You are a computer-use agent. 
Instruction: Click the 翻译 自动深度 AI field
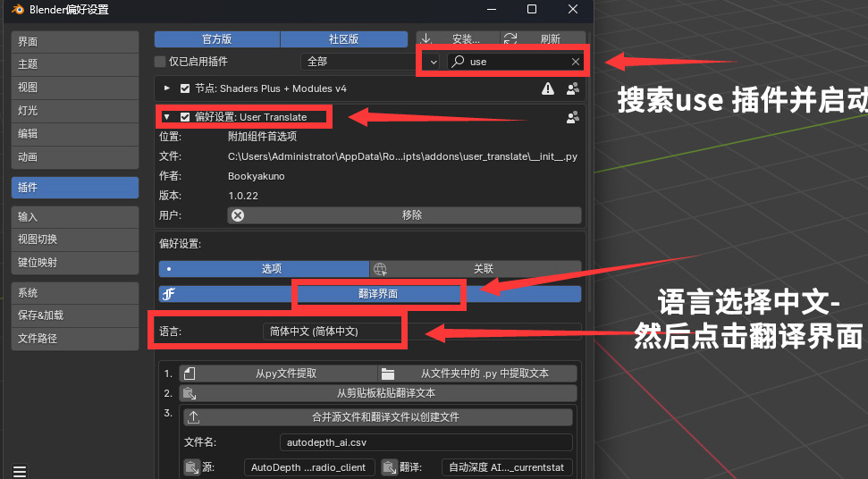tap(507, 467)
